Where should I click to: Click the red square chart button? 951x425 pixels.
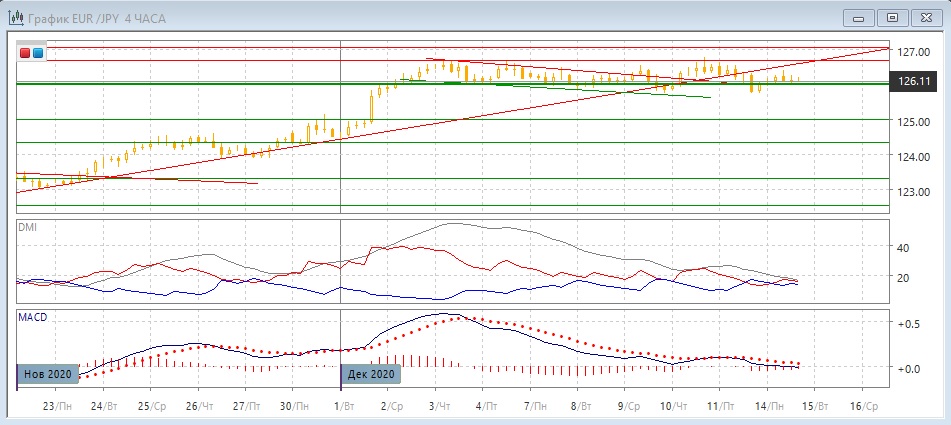tap(25, 52)
